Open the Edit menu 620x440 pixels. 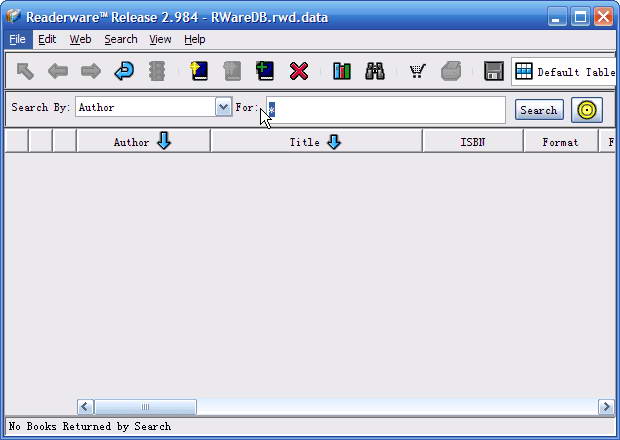point(47,40)
